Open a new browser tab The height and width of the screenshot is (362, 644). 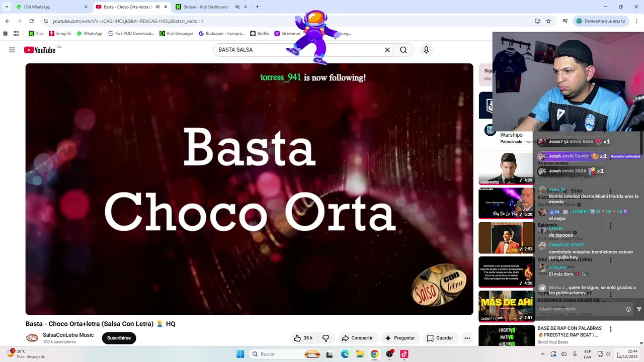258,7
